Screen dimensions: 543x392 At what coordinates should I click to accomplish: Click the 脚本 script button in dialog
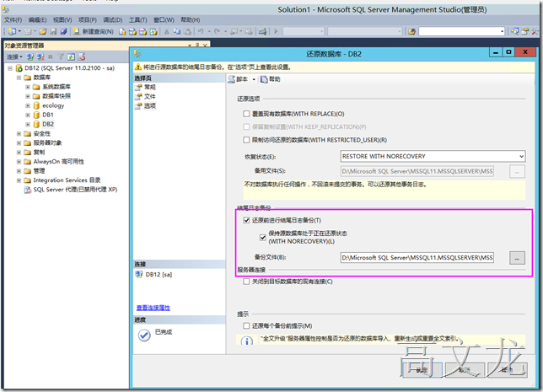tap(239, 79)
